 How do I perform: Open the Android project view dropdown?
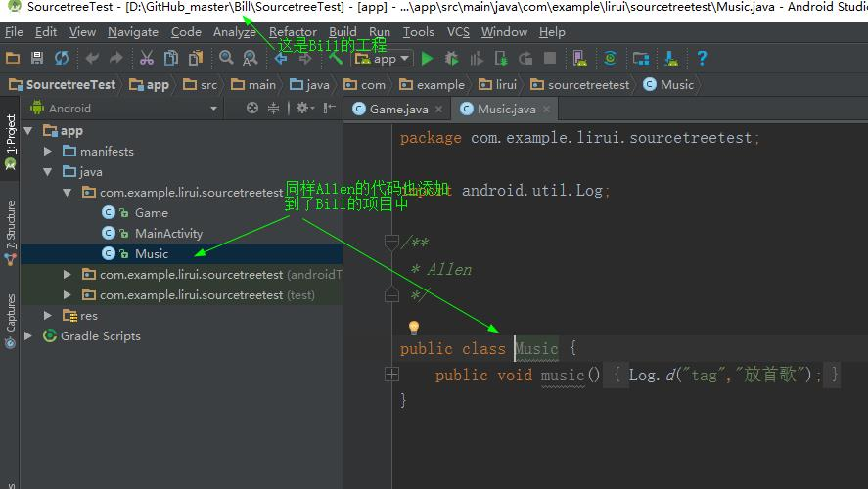click(x=124, y=109)
